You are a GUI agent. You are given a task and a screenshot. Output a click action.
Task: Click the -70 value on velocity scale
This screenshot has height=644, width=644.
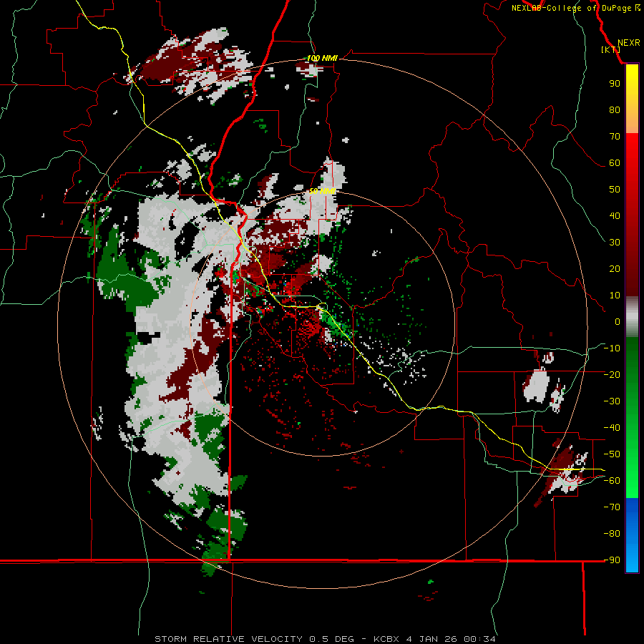pos(612,507)
